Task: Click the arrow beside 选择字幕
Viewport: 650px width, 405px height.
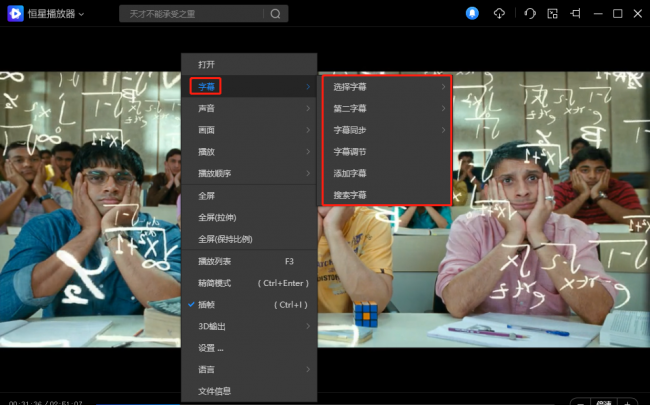Action: (443, 87)
